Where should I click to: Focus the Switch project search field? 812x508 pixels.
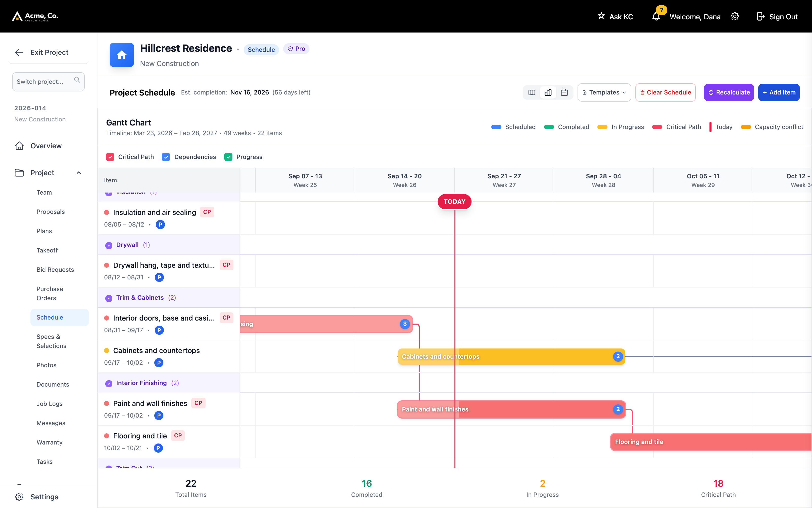point(48,82)
